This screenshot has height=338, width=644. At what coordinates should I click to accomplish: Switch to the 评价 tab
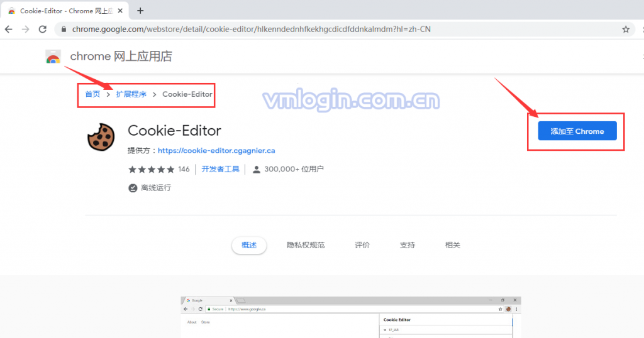[x=362, y=245]
